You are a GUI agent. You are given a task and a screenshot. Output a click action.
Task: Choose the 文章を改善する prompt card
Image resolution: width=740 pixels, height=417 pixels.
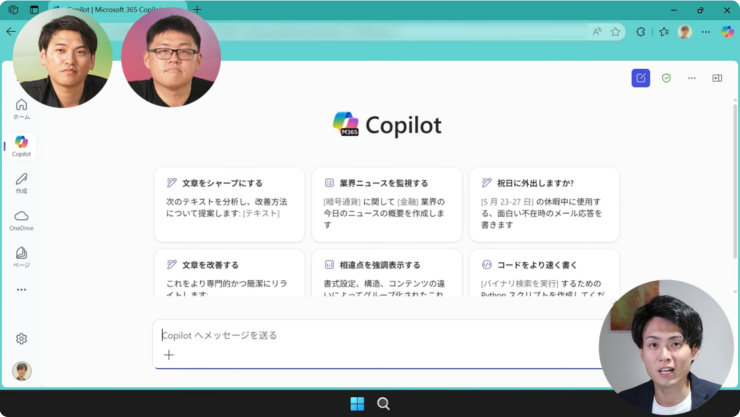229,273
